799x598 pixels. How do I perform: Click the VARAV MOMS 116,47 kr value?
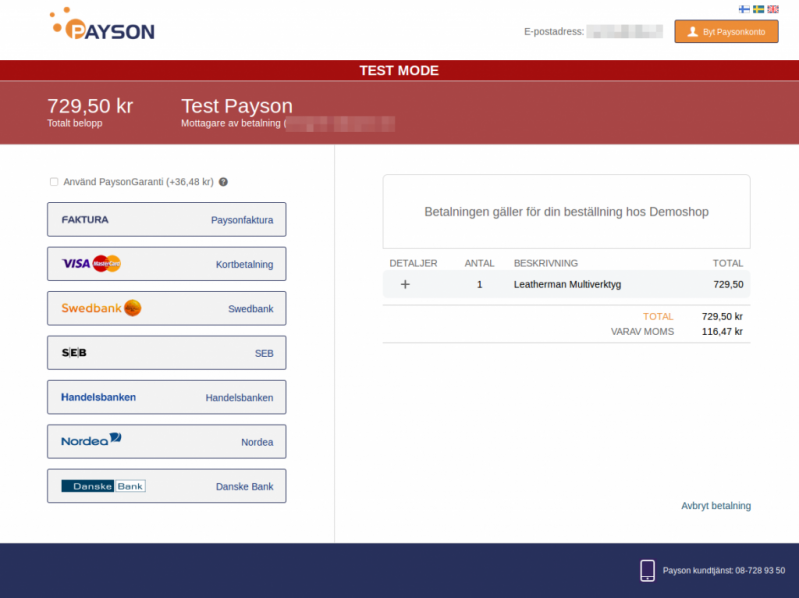click(x=722, y=332)
